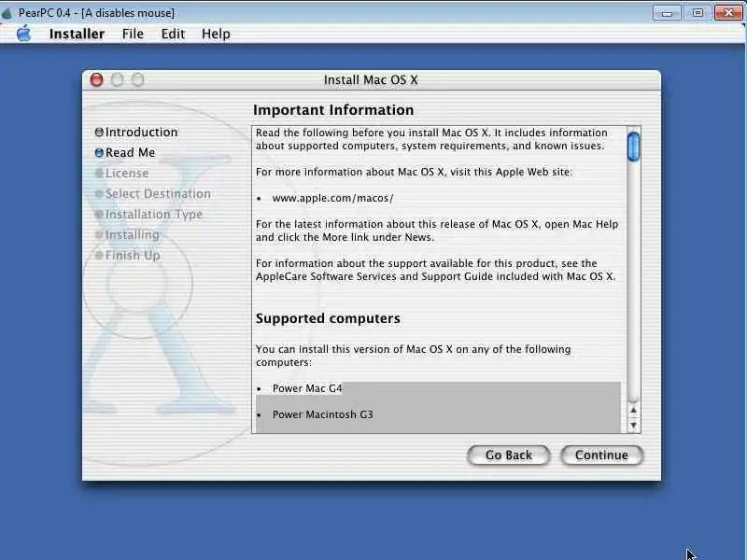This screenshot has height=560, width=747.
Task: Open the File menu
Action: click(133, 34)
